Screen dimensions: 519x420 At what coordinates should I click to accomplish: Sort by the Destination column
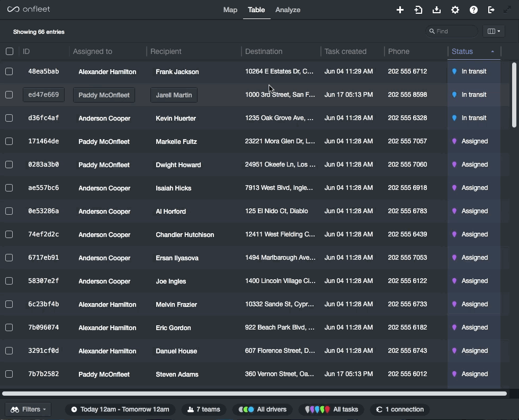(264, 51)
